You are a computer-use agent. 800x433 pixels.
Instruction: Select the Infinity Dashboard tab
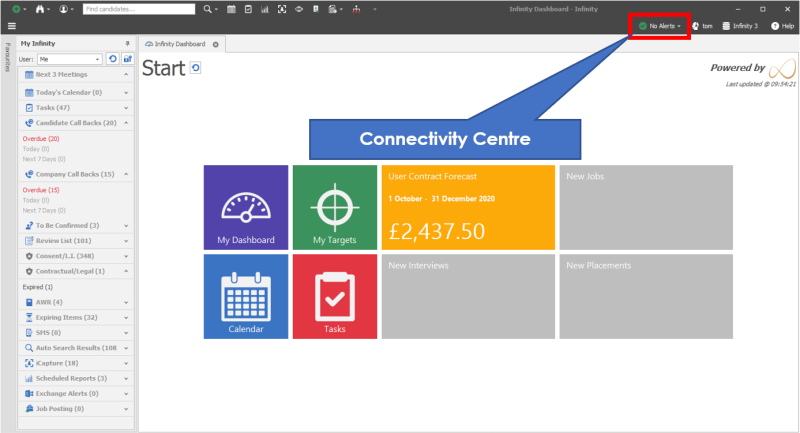click(176, 45)
